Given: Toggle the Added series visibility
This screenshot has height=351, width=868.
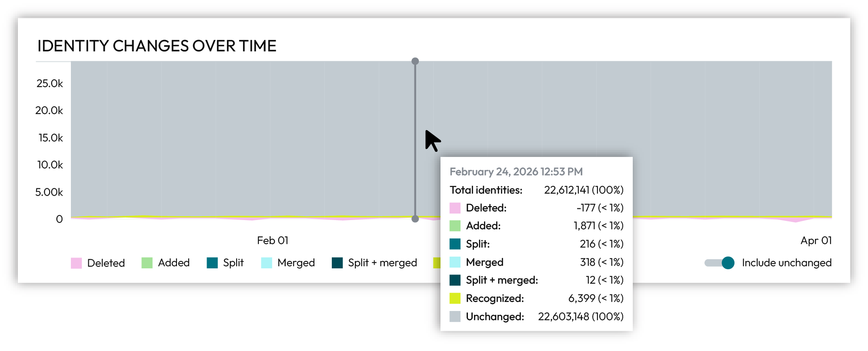Looking at the screenshot, I should coord(174,263).
